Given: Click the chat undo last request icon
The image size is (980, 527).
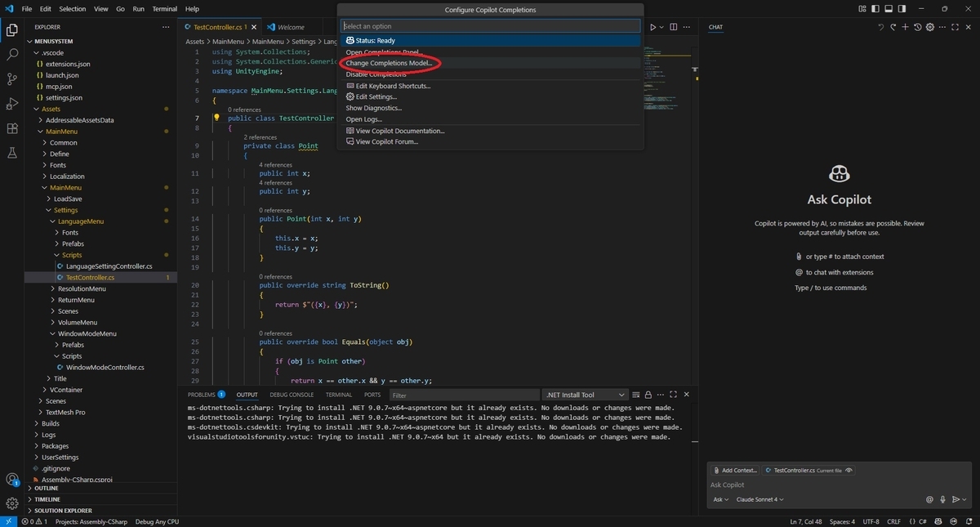Looking at the screenshot, I should pyautogui.click(x=880, y=27).
